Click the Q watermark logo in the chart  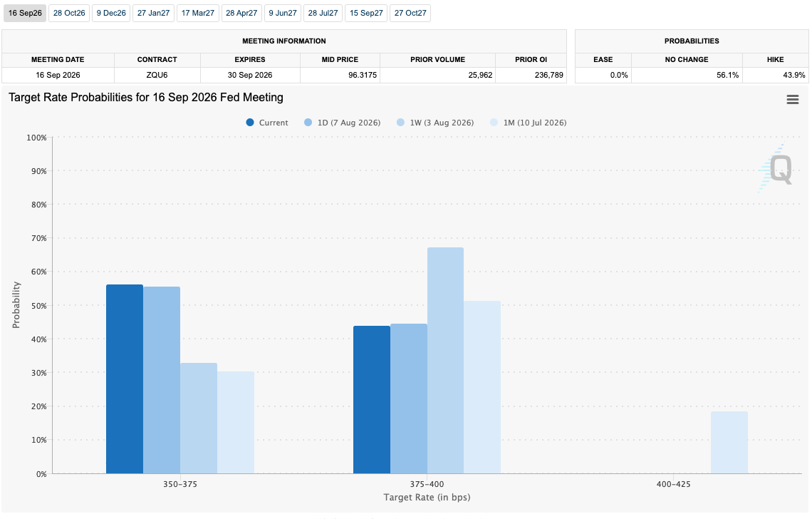point(777,168)
